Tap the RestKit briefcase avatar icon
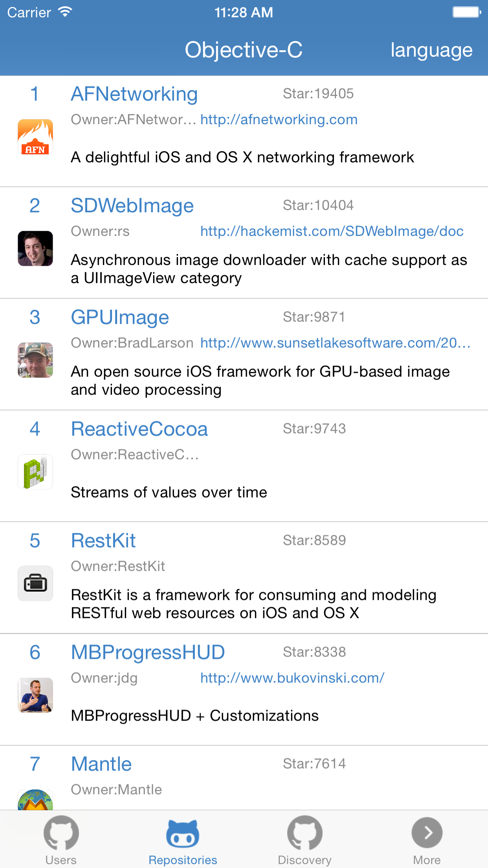488x868 pixels. click(35, 583)
